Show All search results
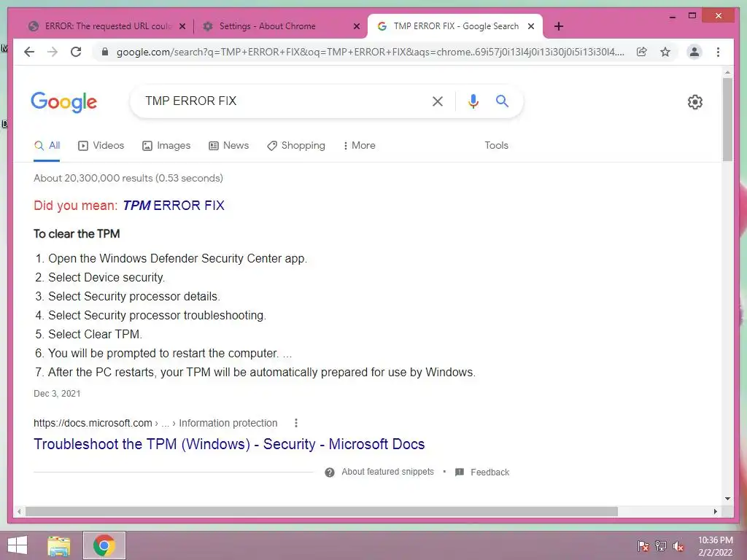Screen dimensions: 747x560 click(x=47, y=145)
